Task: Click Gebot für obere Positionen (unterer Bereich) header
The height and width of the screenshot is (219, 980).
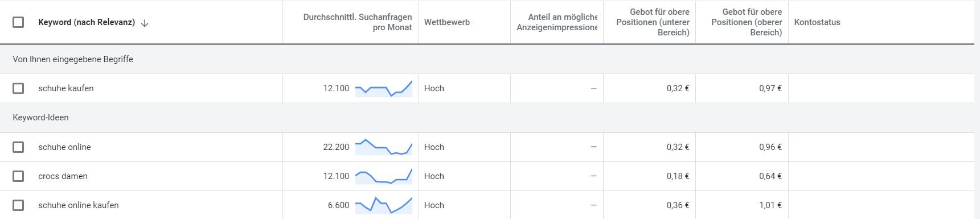Action: [x=653, y=22]
